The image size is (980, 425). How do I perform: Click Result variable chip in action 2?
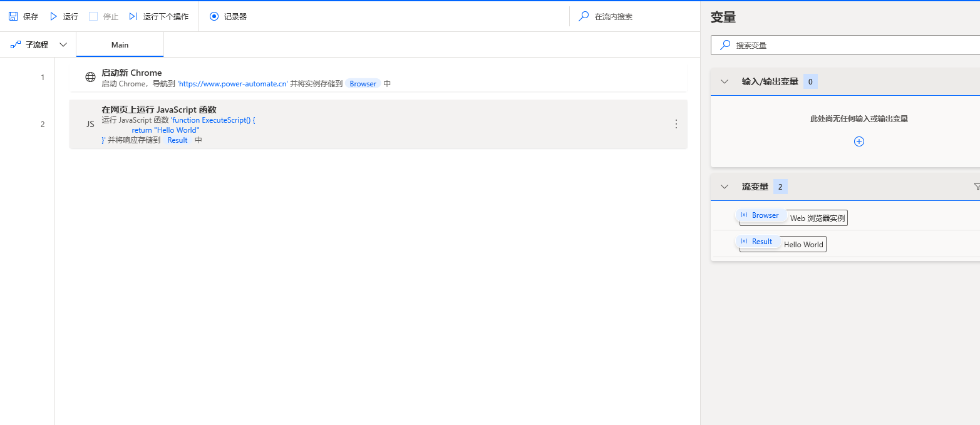(x=177, y=140)
